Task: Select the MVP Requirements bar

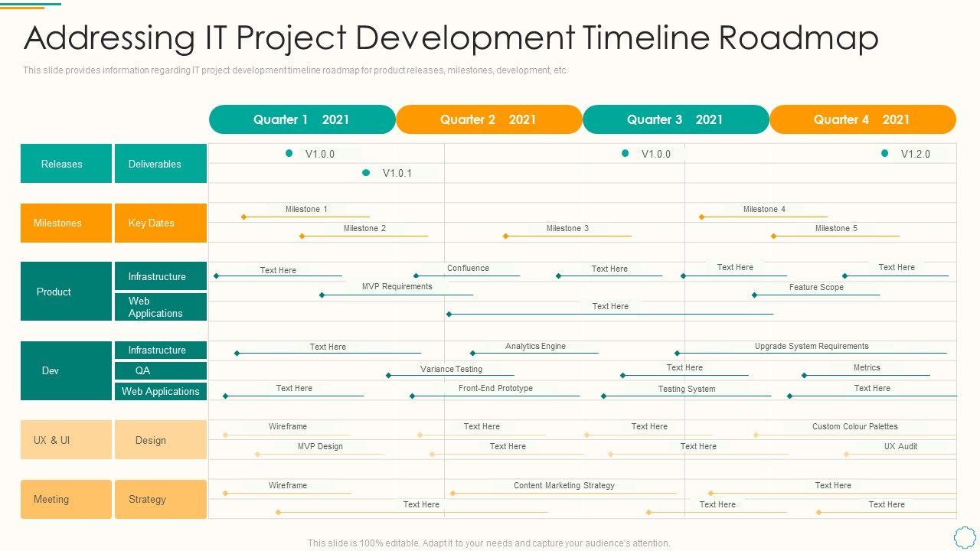Action: coord(397,294)
